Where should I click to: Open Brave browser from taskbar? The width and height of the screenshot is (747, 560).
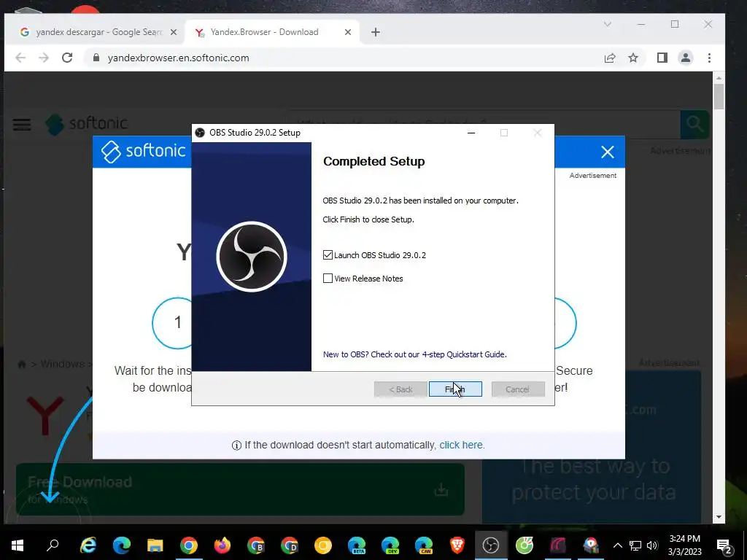457,545
